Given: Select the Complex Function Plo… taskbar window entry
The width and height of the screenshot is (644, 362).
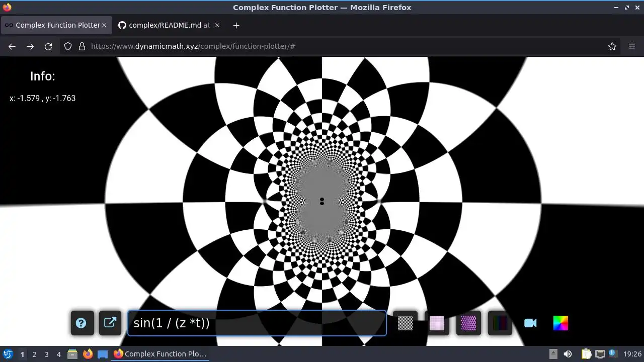Looking at the screenshot, I should [160, 354].
